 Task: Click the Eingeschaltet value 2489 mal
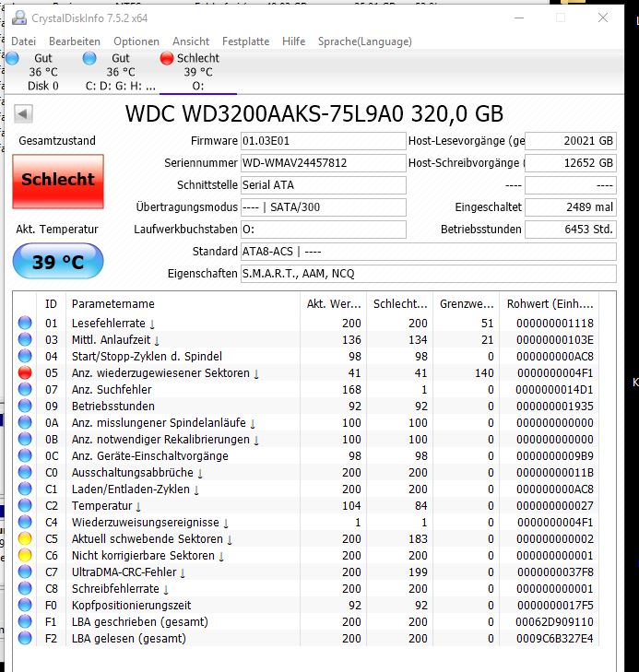tap(571, 207)
